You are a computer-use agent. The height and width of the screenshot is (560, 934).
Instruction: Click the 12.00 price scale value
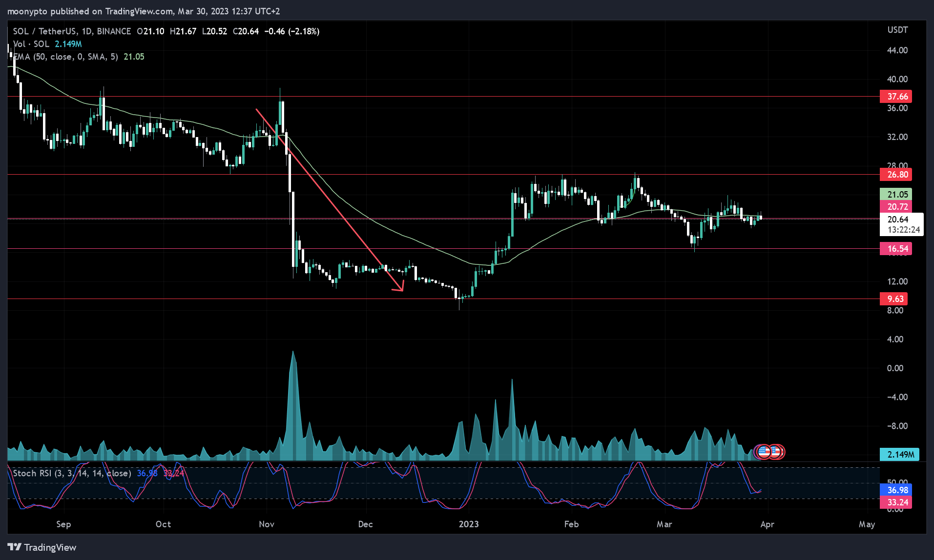pyautogui.click(x=897, y=281)
